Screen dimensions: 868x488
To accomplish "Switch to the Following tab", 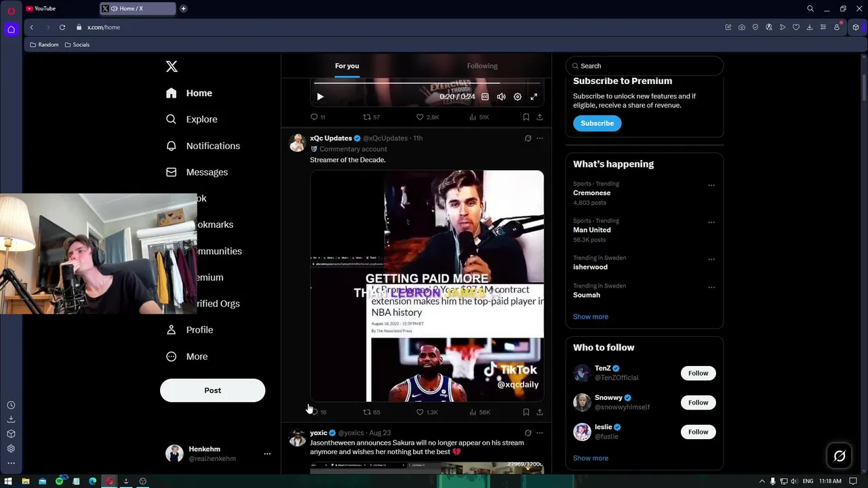I will pos(482,66).
